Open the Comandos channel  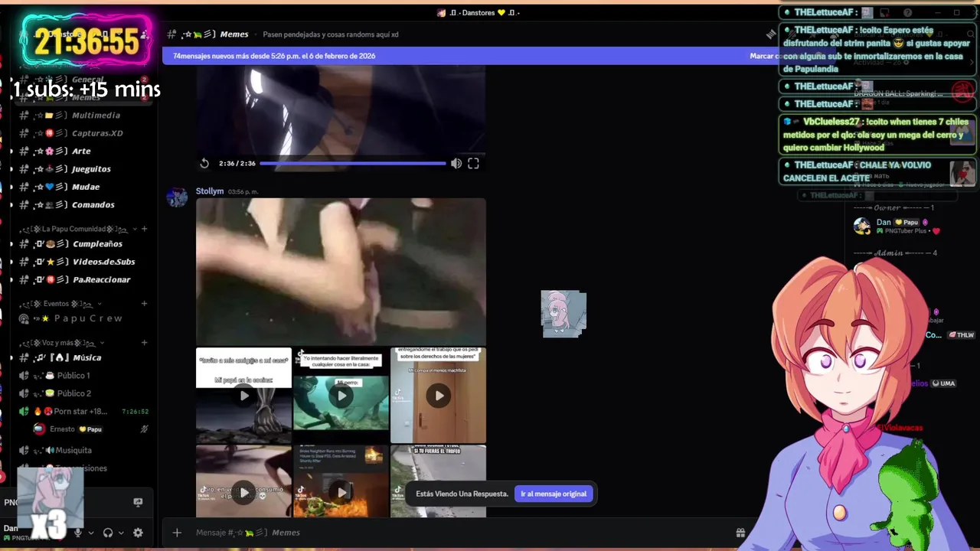pos(84,205)
